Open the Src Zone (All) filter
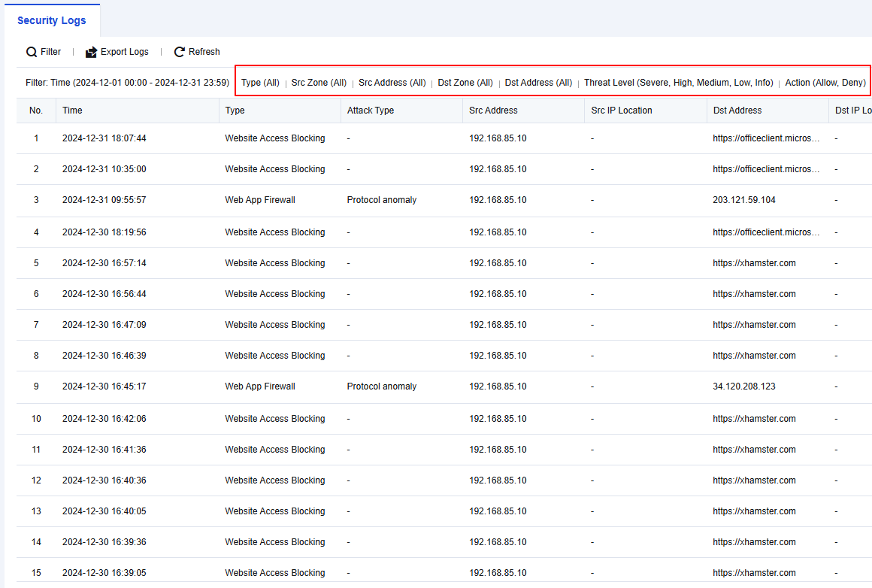872x588 pixels. [x=319, y=83]
